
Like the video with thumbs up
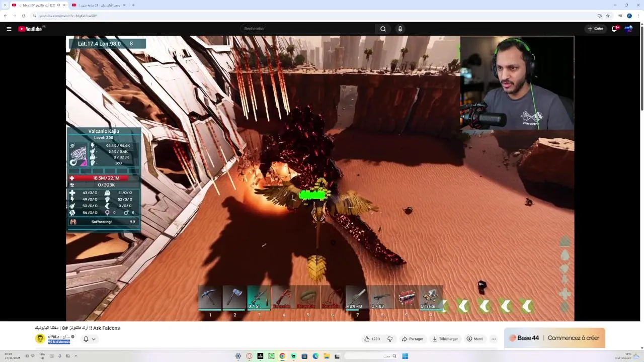pos(373,339)
